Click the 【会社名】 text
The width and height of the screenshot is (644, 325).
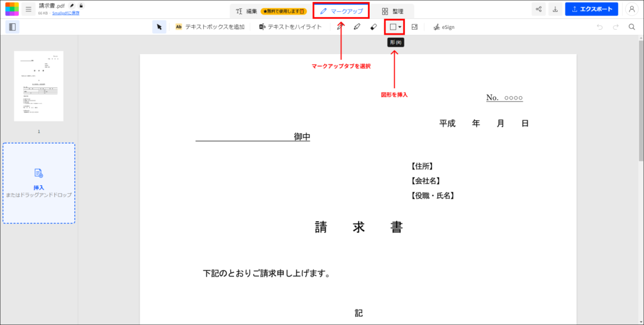(x=426, y=181)
